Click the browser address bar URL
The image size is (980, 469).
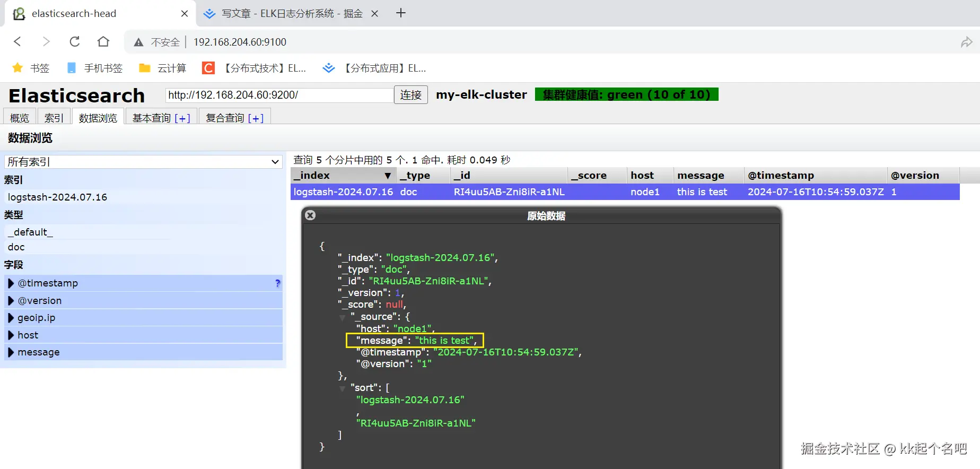coord(240,42)
